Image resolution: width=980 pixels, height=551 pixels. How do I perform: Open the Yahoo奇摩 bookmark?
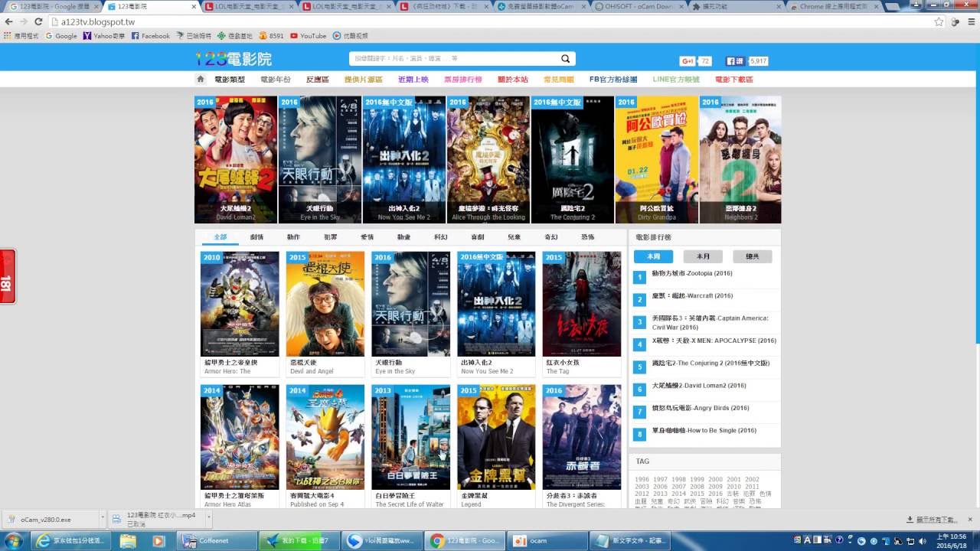point(104,35)
